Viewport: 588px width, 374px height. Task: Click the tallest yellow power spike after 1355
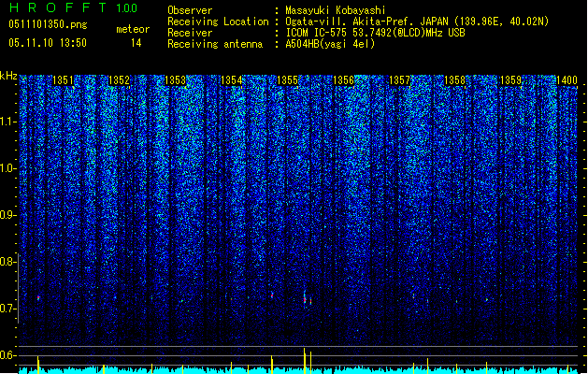click(305, 361)
